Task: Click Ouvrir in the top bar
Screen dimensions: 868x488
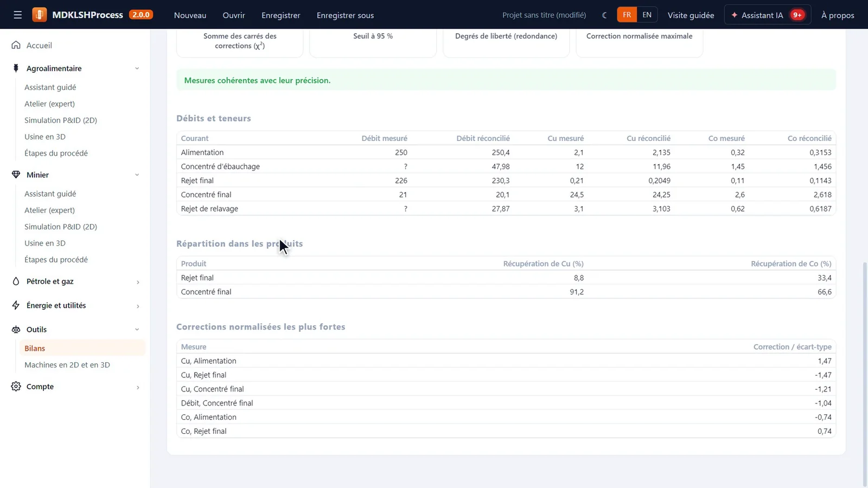Action: coord(234,15)
